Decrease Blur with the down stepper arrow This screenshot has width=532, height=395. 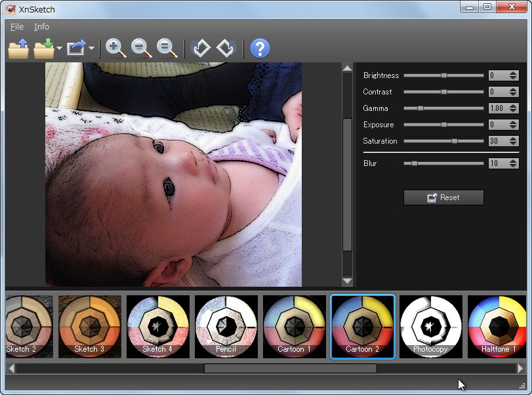click(513, 165)
